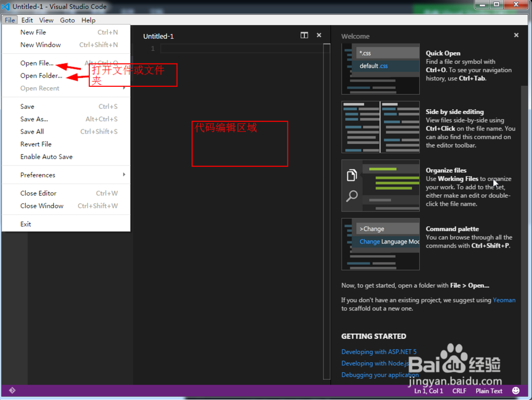Select Save from the File menu
The width and height of the screenshot is (532, 400).
[66, 107]
